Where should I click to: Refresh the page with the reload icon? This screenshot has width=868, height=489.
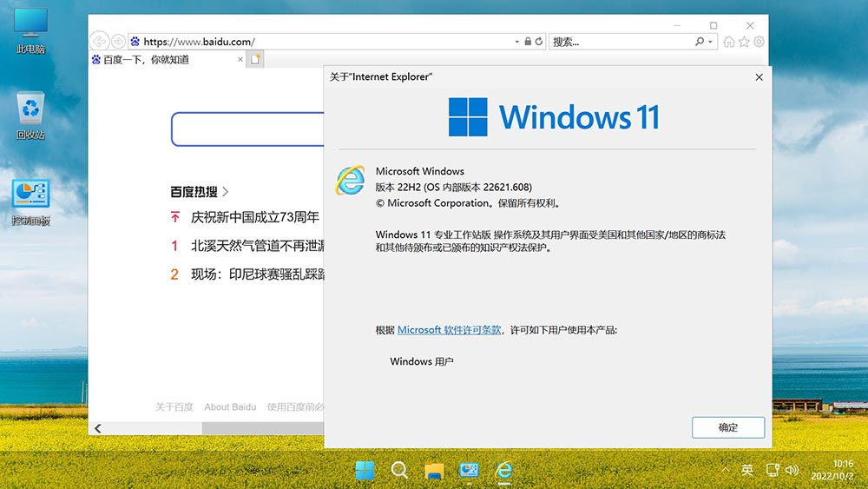point(539,42)
